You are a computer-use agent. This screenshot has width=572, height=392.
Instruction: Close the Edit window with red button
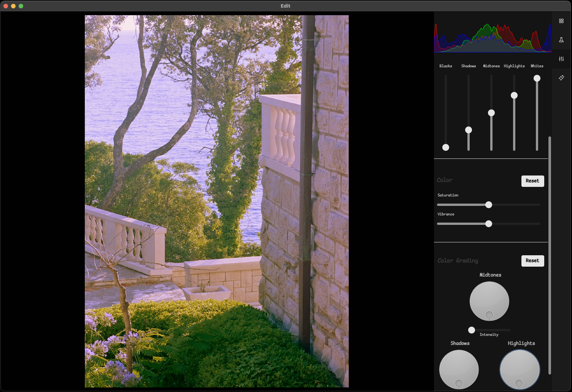point(6,6)
